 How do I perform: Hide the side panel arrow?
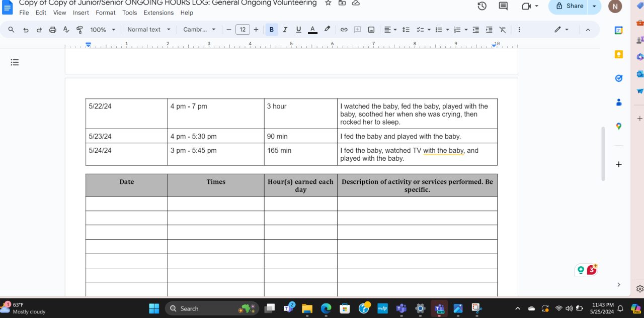click(x=619, y=284)
